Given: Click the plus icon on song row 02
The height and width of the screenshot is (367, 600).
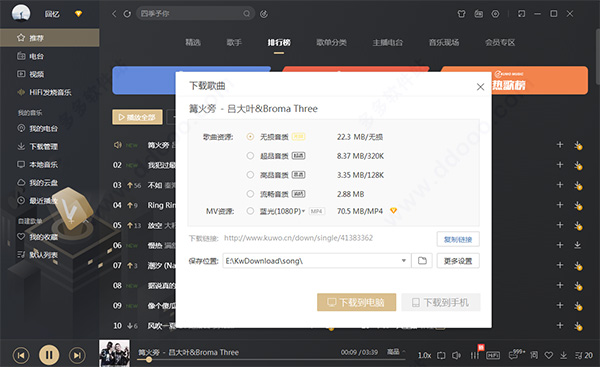Looking at the screenshot, I should pos(560,165).
